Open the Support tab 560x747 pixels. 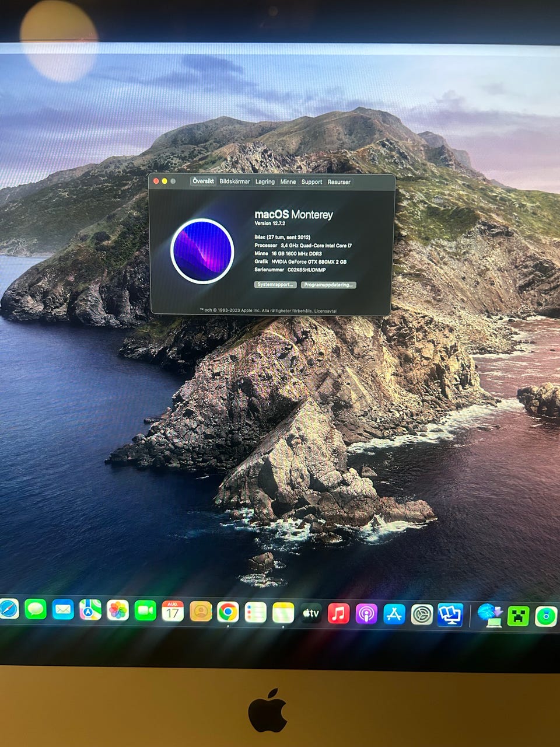[311, 181]
